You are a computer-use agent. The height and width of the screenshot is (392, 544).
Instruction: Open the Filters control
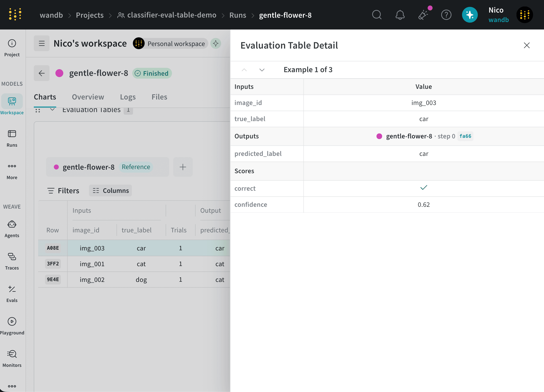(x=63, y=191)
